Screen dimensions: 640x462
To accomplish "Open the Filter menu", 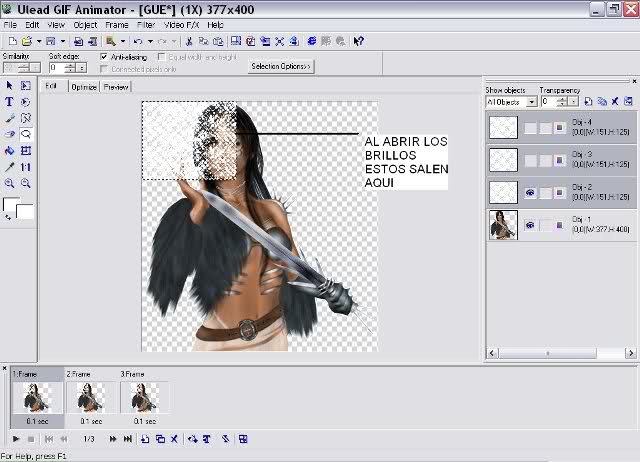I will pos(146,25).
